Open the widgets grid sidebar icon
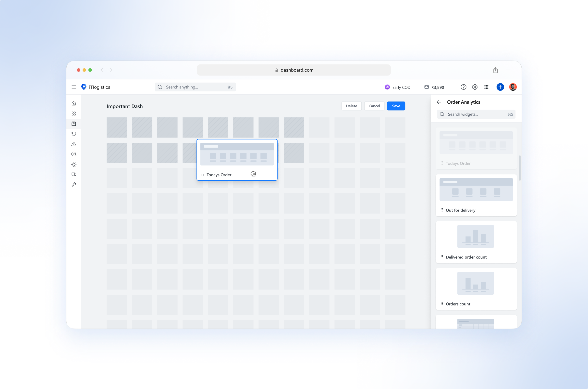588x389 pixels. [74, 113]
